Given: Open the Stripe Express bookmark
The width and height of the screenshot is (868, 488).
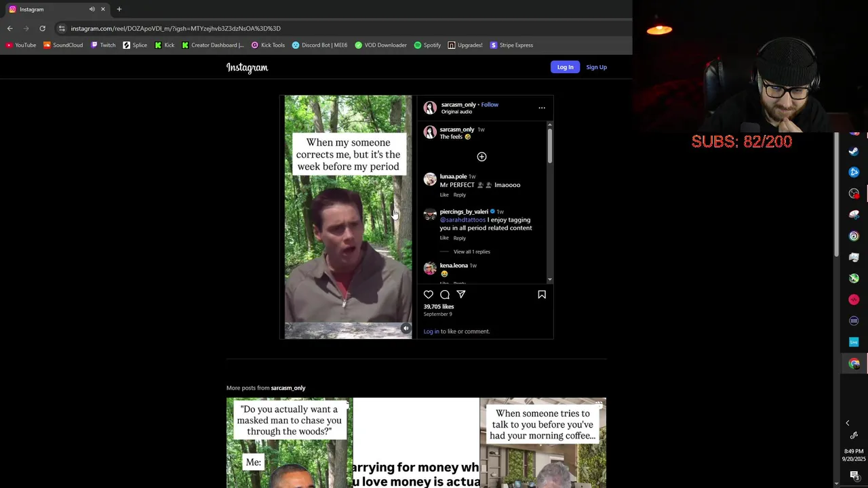Looking at the screenshot, I should [x=511, y=45].
